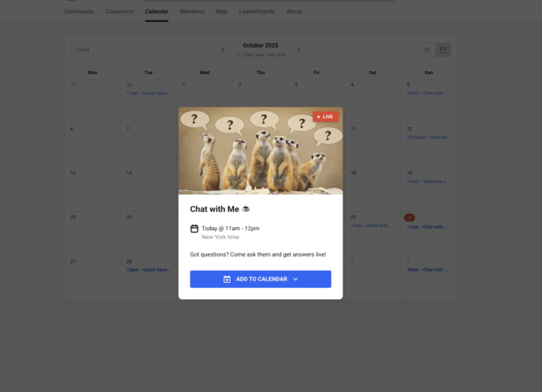Click the Mon column header
Viewport: 542px width, 392px height.
click(x=93, y=72)
